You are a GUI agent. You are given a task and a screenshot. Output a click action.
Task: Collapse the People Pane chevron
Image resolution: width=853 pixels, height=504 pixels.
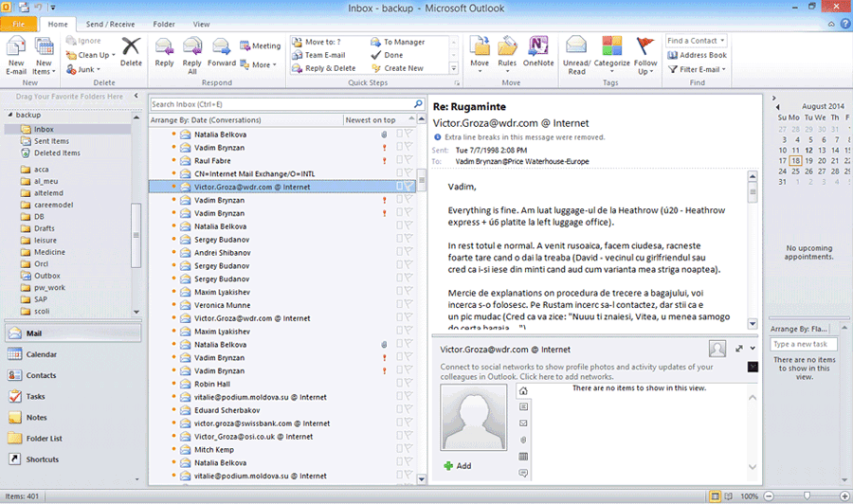tap(753, 349)
